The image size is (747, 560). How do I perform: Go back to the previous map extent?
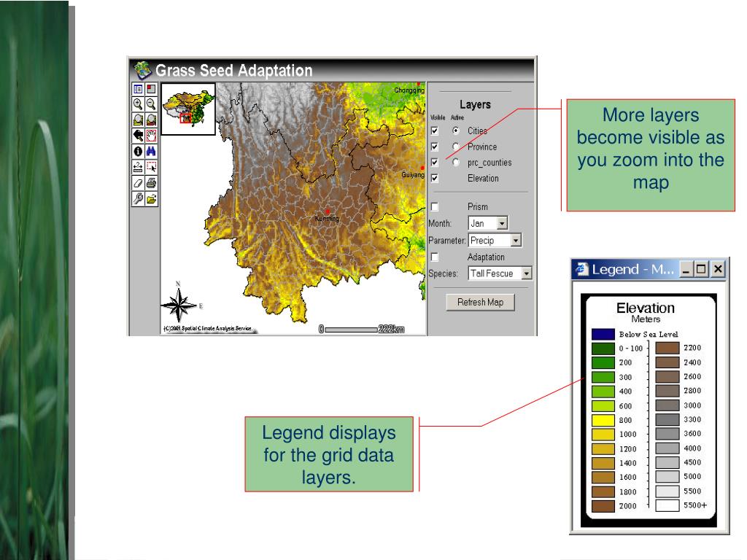(138, 136)
